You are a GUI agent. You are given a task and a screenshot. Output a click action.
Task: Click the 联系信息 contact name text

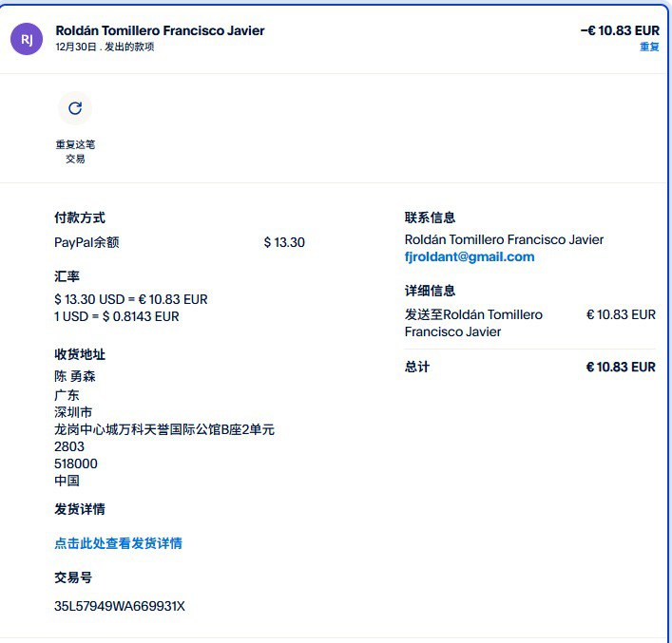(504, 239)
